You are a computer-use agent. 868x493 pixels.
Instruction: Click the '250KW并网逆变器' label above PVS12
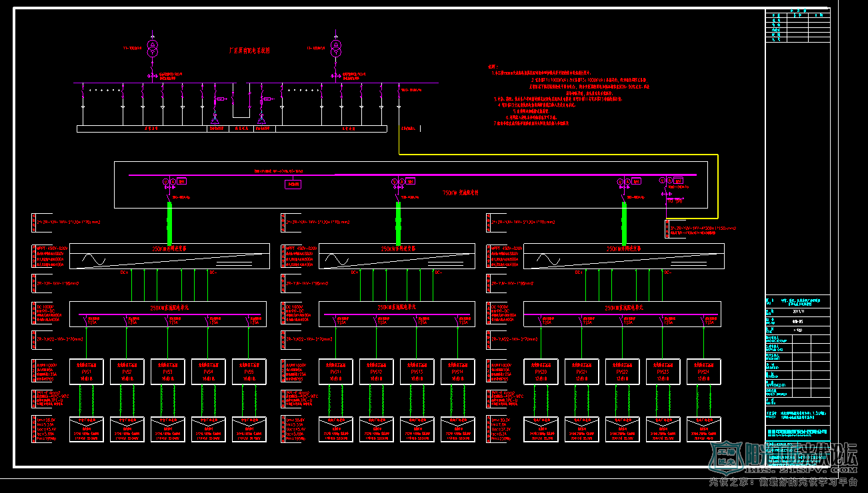coord(399,248)
